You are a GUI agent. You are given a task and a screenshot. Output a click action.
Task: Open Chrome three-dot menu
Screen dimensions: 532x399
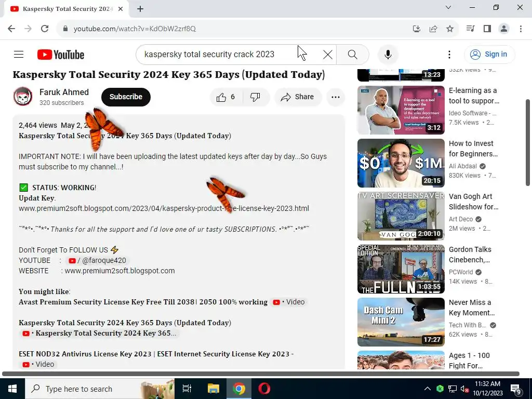(x=521, y=29)
